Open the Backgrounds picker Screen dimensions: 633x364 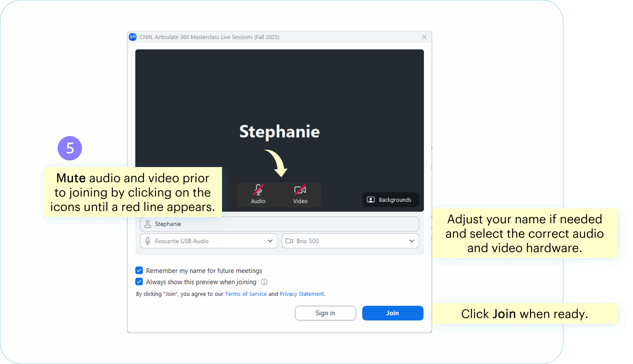[390, 200]
